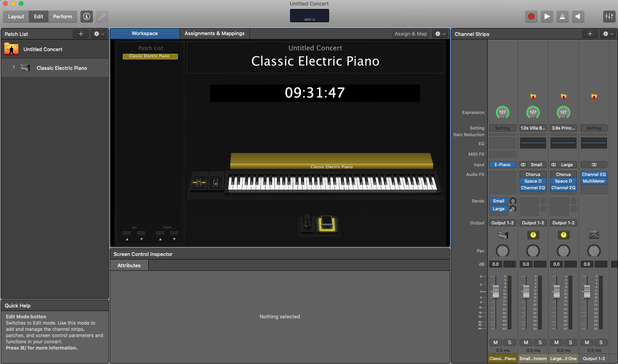The image size is (618, 364).
Task: Click the yellow clock icon on Small...hroom strip
Action: coord(533,235)
